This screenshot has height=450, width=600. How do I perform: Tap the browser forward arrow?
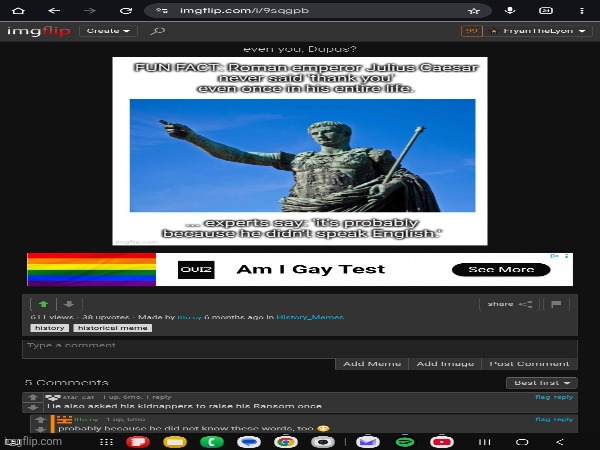pos(90,11)
